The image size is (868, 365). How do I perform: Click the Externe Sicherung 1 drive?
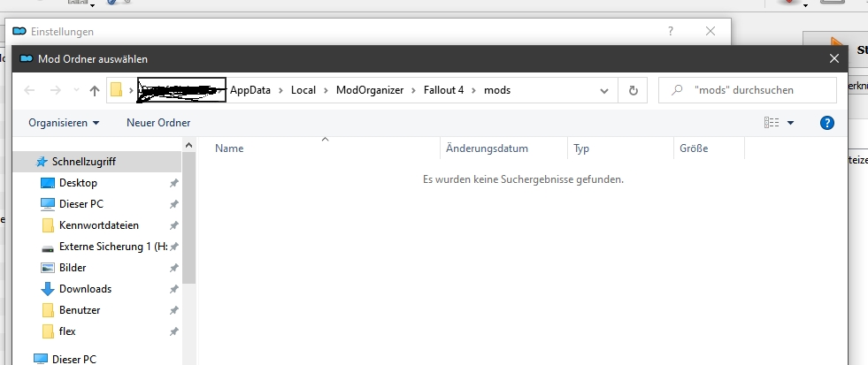click(112, 247)
